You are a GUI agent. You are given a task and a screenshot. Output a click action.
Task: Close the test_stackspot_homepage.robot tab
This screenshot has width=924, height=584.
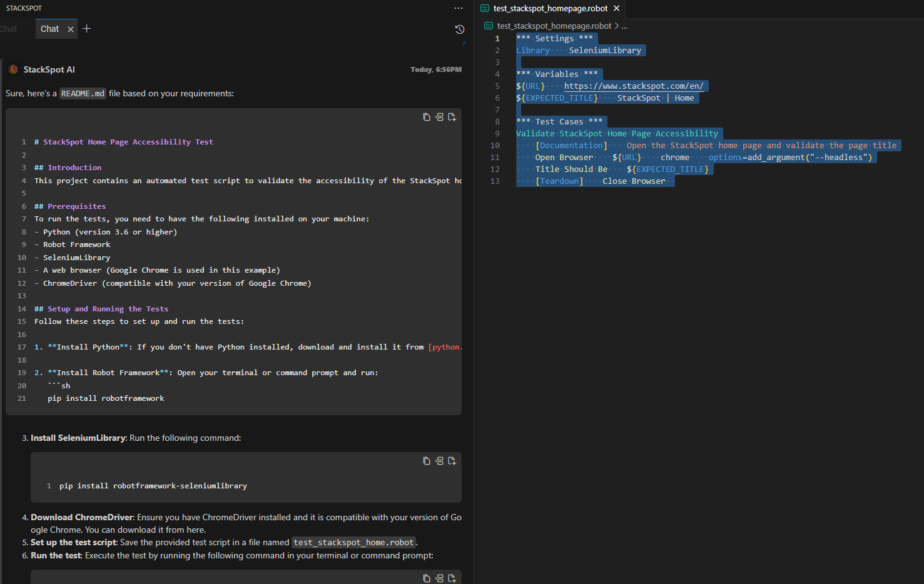tap(616, 8)
